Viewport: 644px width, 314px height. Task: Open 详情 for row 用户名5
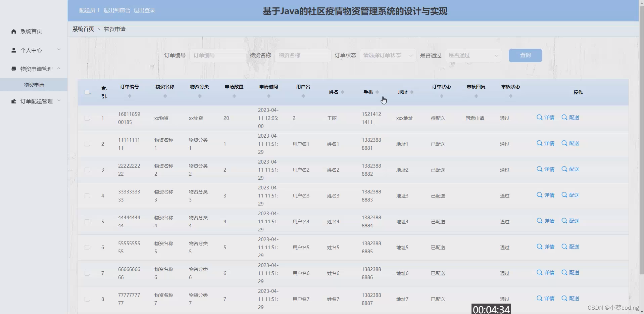pos(545,247)
